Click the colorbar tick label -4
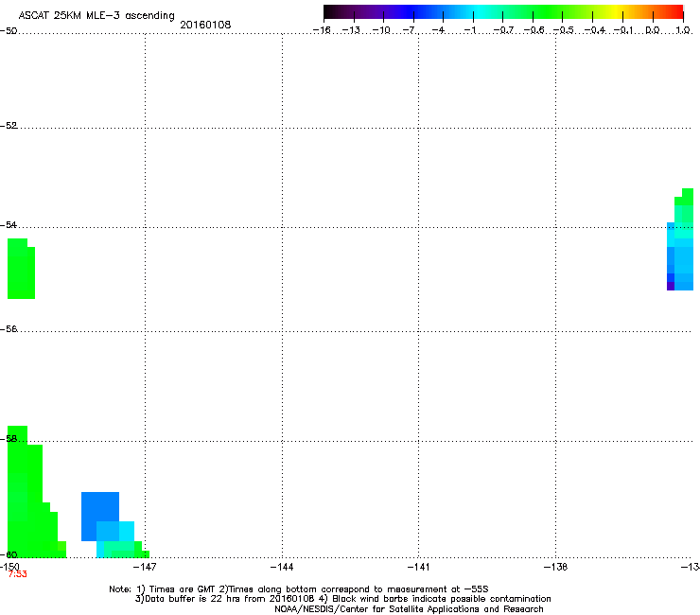The image size is (700, 615). click(439, 30)
